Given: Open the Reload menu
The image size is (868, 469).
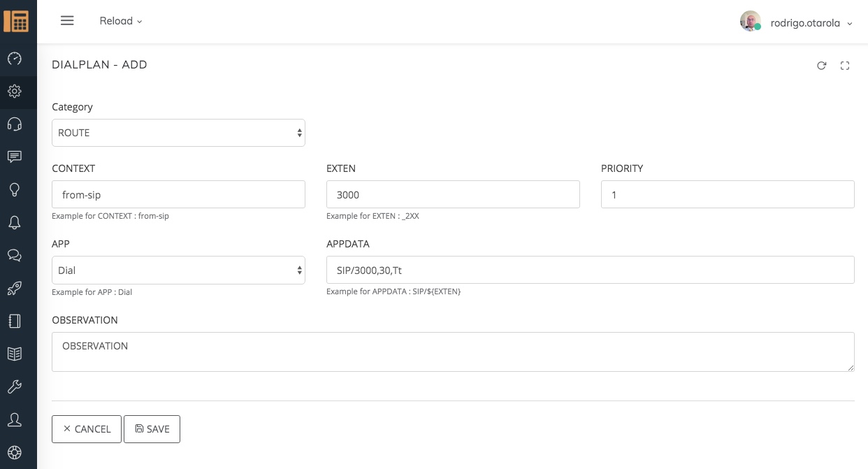Looking at the screenshot, I should (121, 21).
